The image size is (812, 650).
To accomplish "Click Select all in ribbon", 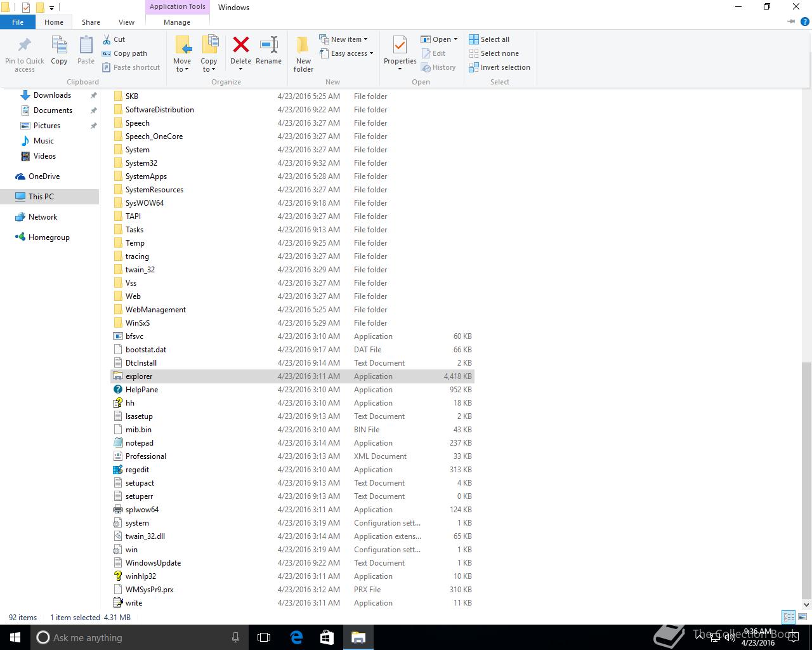I will [489, 39].
